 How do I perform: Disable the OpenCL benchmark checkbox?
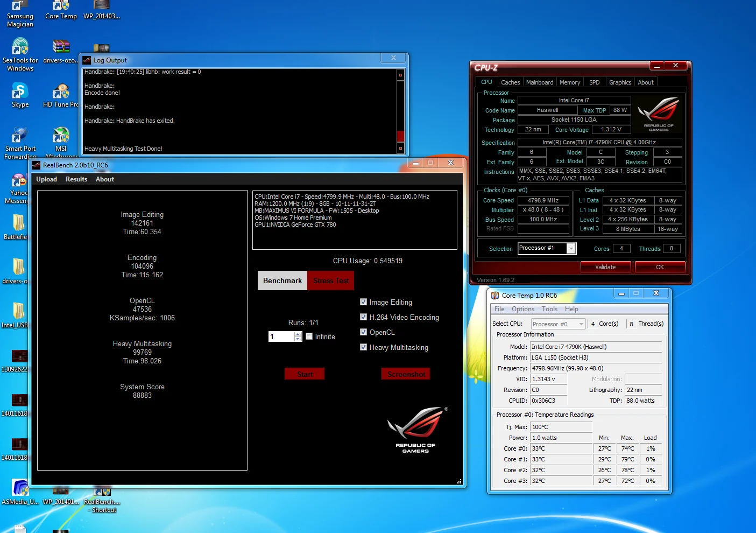pyautogui.click(x=364, y=332)
